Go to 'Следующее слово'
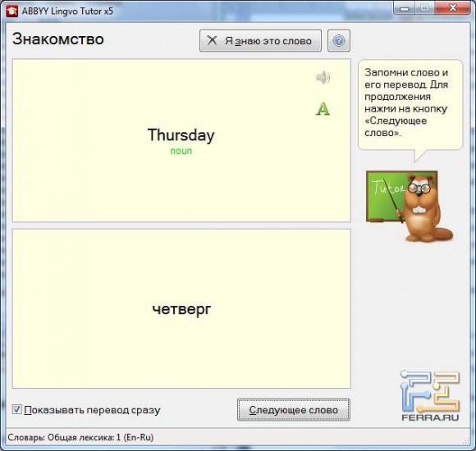 tap(294, 410)
